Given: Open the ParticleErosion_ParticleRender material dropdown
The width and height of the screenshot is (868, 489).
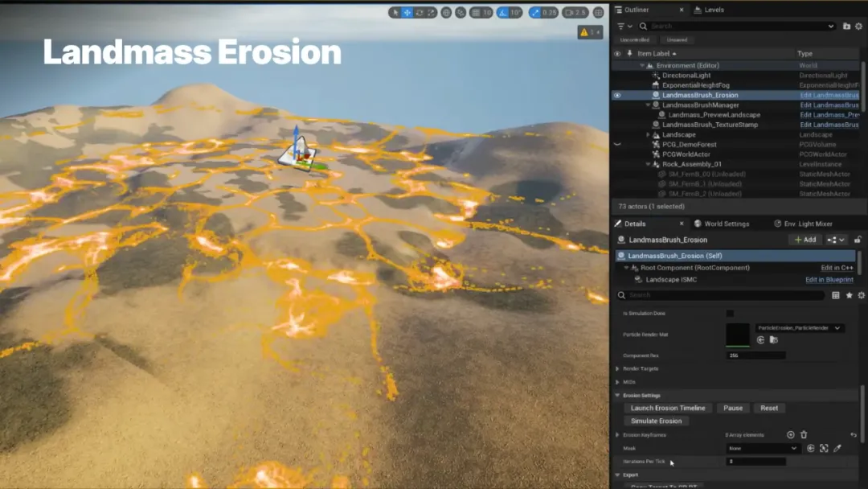Looking at the screenshot, I should tap(800, 328).
